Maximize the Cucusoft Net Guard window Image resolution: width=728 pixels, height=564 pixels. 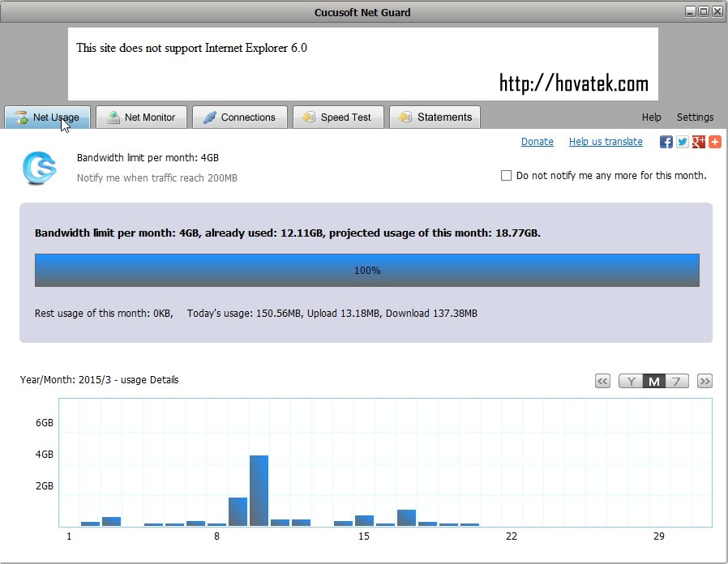(704, 11)
